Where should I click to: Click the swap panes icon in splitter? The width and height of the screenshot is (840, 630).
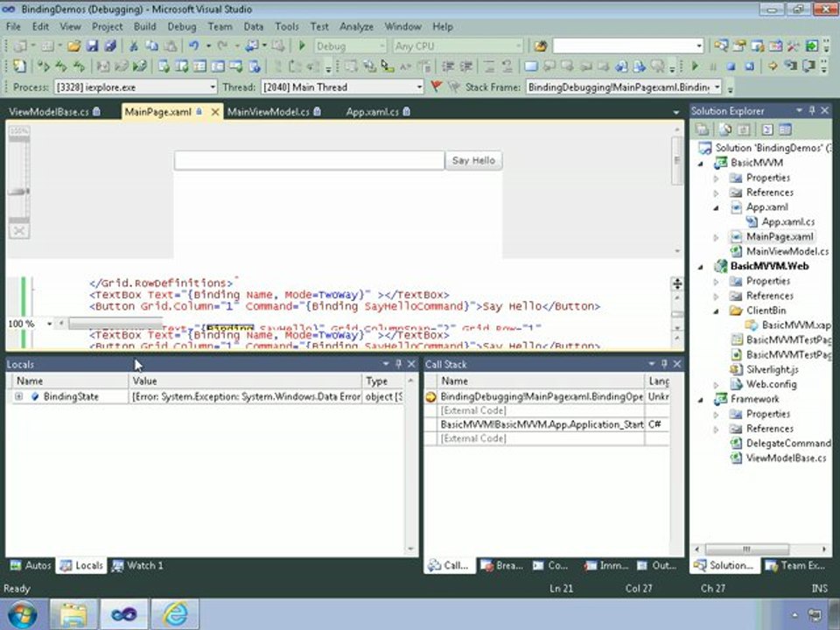(x=677, y=283)
